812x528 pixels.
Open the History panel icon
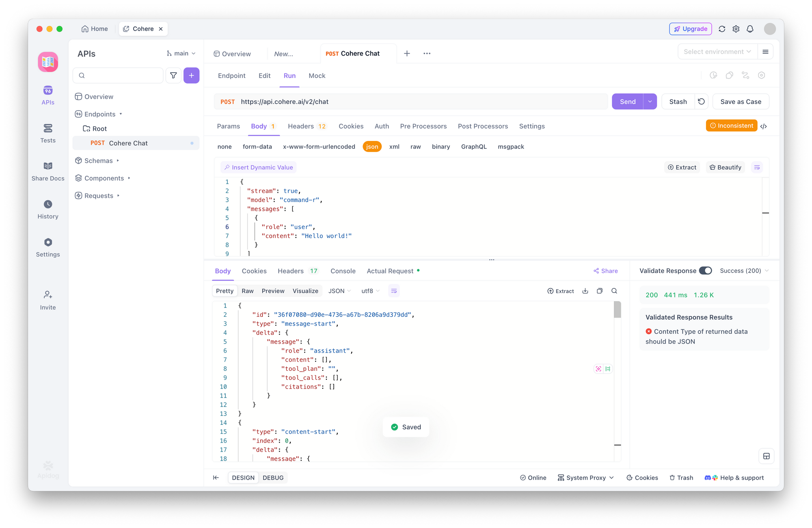coord(48,204)
